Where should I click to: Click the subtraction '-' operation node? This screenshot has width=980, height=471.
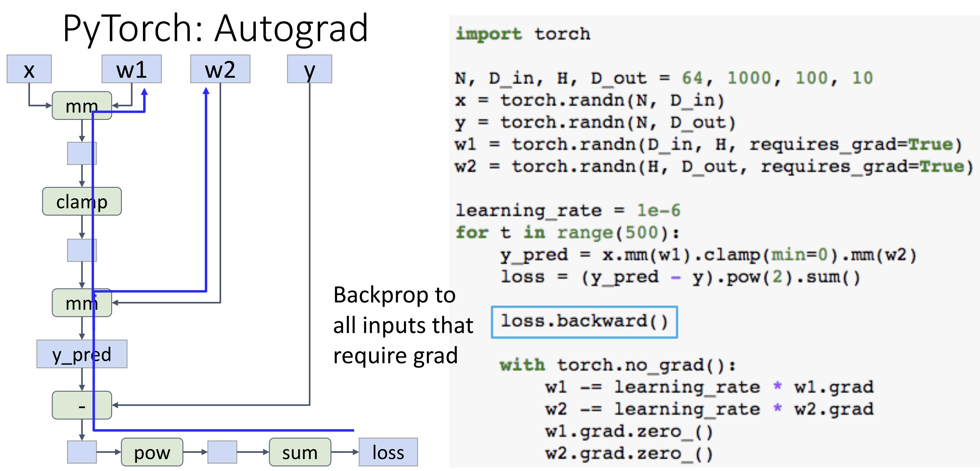pyautogui.click(x=82, y=405)
